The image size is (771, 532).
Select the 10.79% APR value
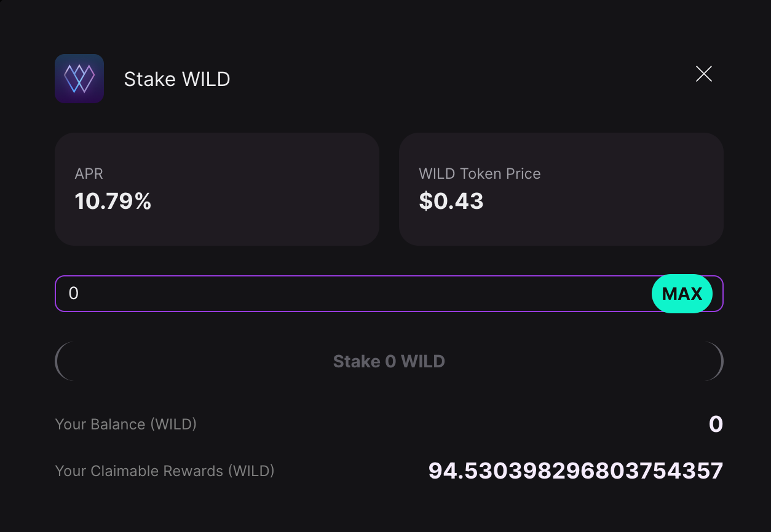[113, 201]
